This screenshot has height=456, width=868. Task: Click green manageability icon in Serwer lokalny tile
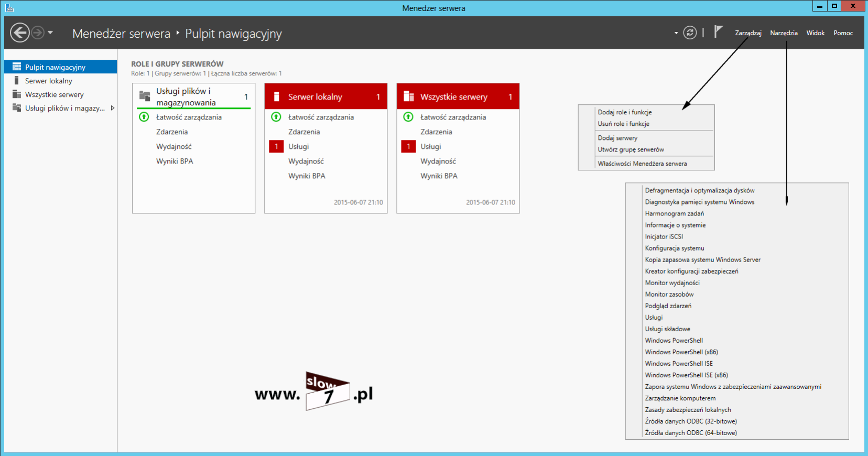(276, 117)
